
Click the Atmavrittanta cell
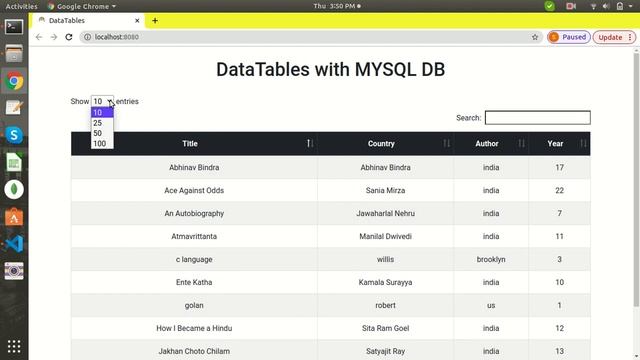point(194,236)
